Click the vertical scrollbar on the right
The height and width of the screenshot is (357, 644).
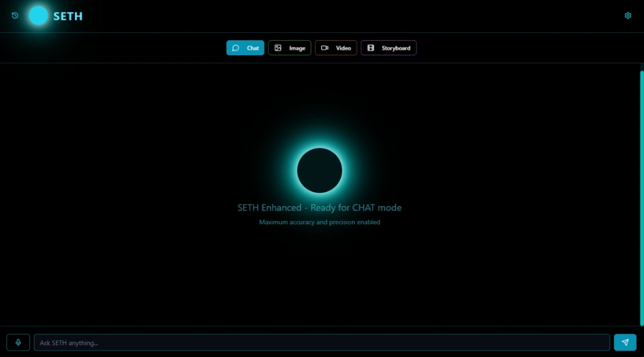[x=642, y=198]
